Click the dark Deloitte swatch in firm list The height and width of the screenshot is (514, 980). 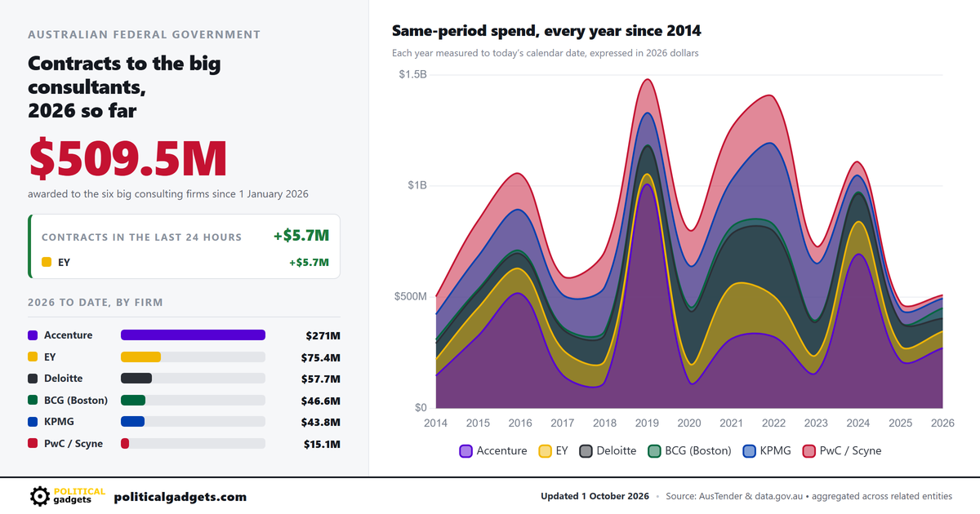(33, 379)
